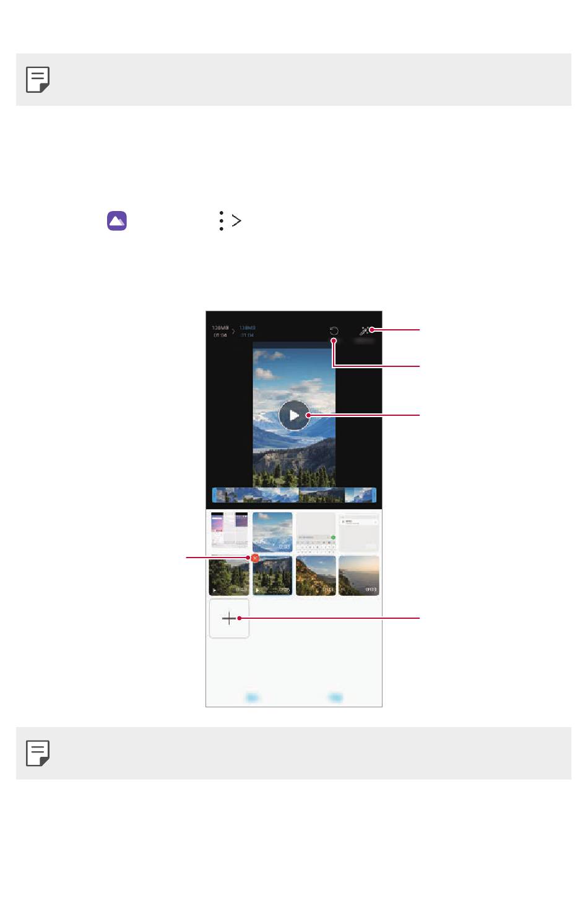This screenshot has height=914, width=588.
Task: Select the blue sky clouds thumbnail
Action: pyautogui.click(x=272, y=532)
